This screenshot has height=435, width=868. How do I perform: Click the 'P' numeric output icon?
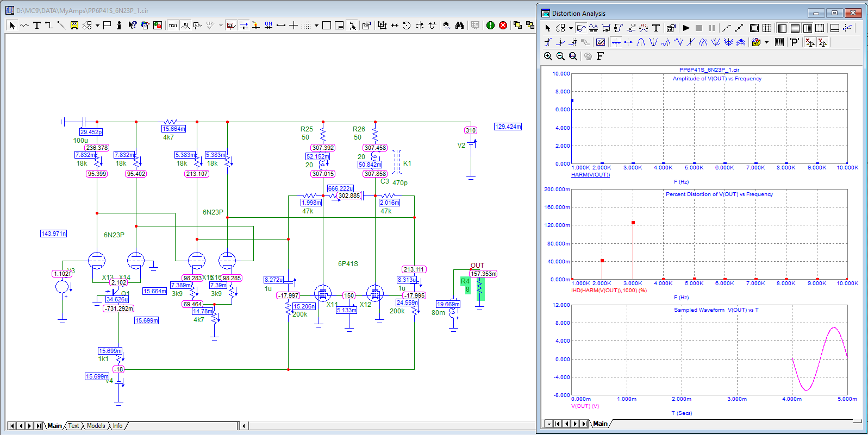(795, 42)
